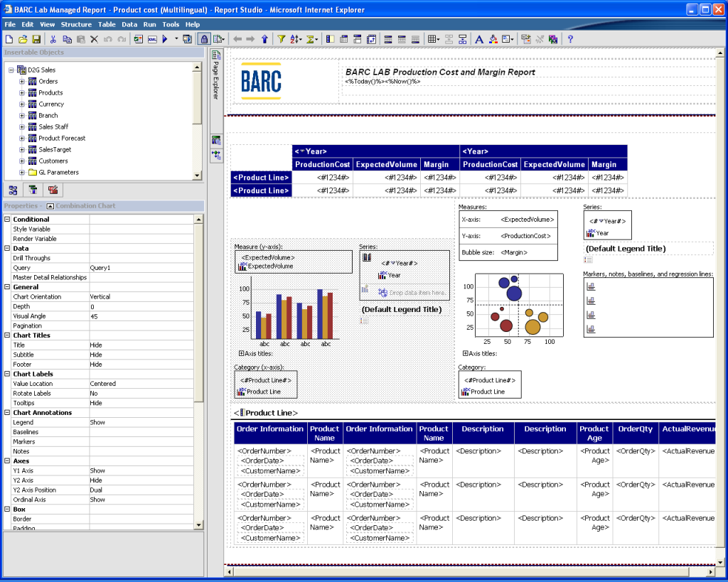Open font settings with the blue A icon
The height and width of the screenshot is (582, 728).
(479, 40)
